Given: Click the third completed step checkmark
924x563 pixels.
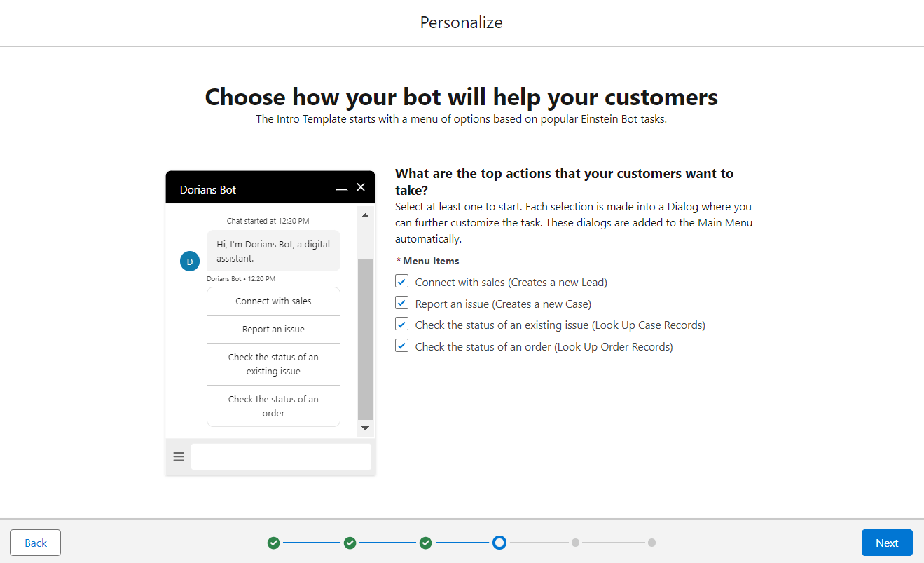Looking at the screenshot, I should pos(426,543).
